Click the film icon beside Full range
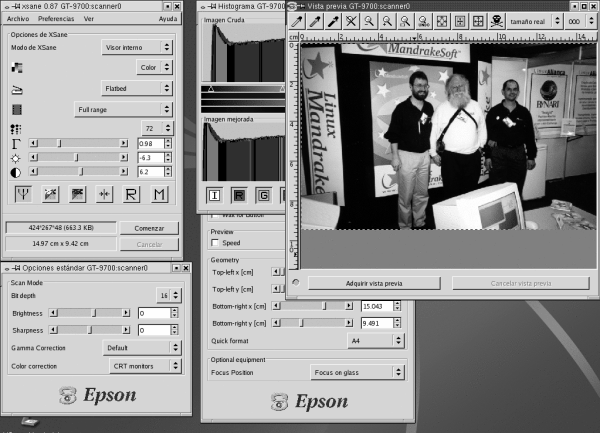 (16, 110)
